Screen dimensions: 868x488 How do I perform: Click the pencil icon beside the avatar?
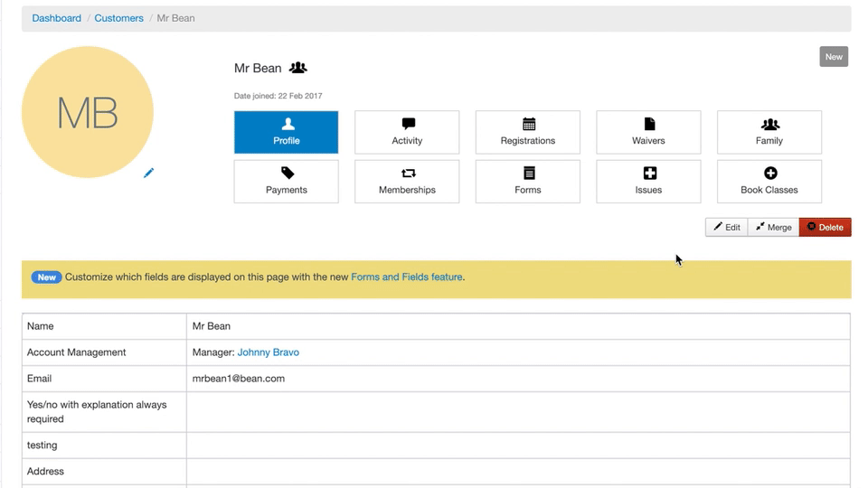tap(148, 173)
